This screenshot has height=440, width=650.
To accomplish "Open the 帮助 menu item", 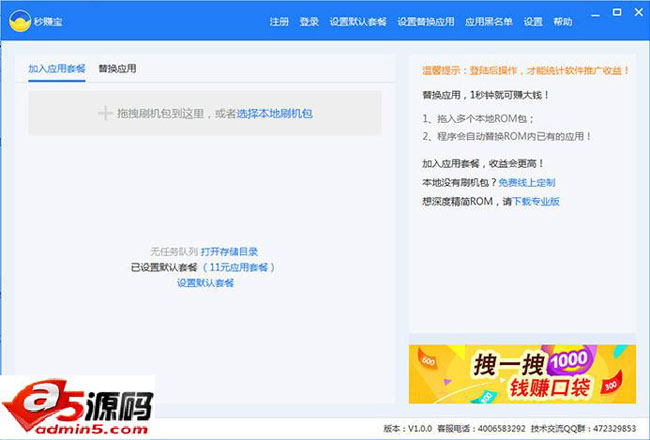I will pyautogui.click(x=563, y=22).
